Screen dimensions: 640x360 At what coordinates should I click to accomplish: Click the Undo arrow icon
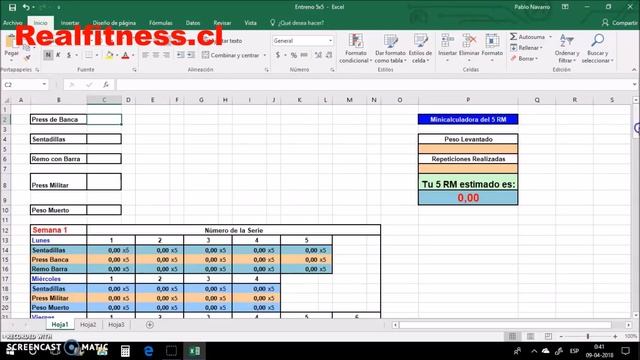(26, 7)
